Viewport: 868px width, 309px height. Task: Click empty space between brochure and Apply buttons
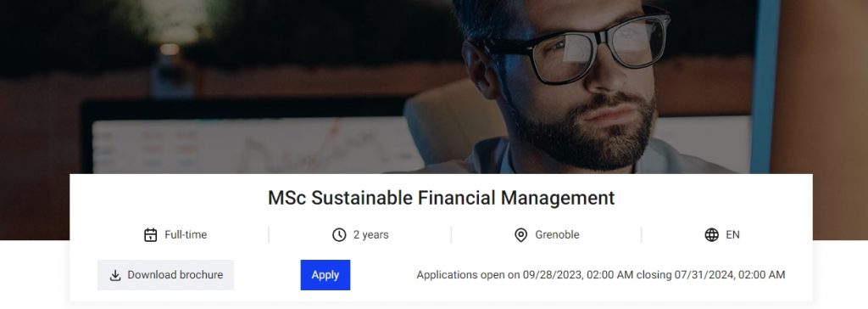[x=267, y=275]
